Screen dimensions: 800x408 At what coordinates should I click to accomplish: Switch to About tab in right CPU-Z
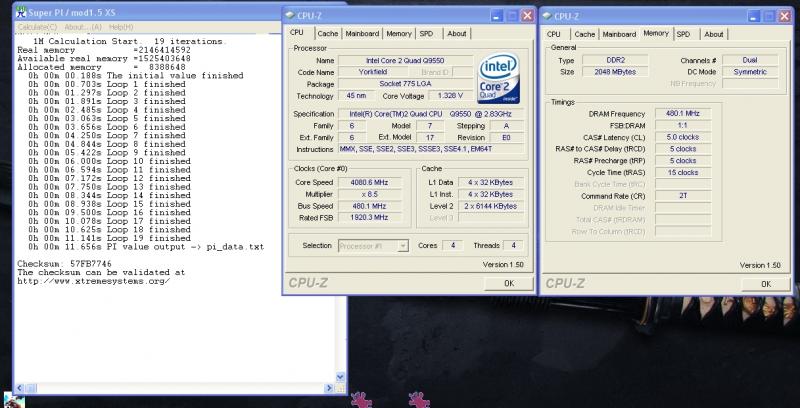tap(714, 34)
